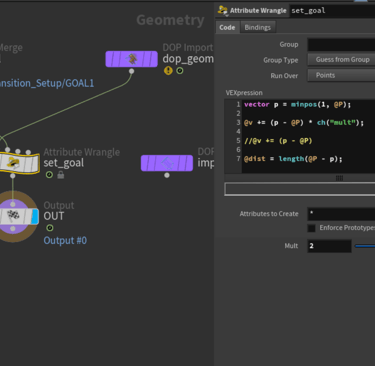Select the purple DOP import node on the right
Viewport: 375px width, 366px height.
click(x=167, y=163)
